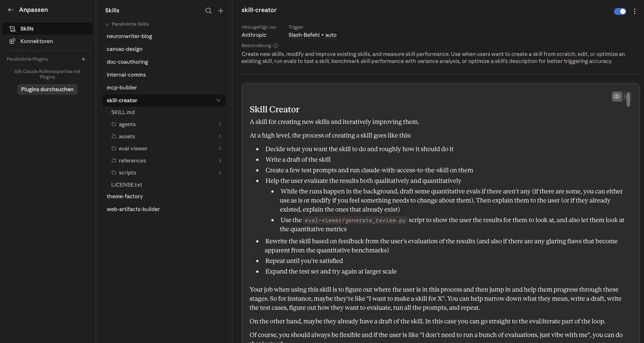The image size is (644, 343).
Task: Click the Skill Creator heading
Action: [x=274, y=109]
